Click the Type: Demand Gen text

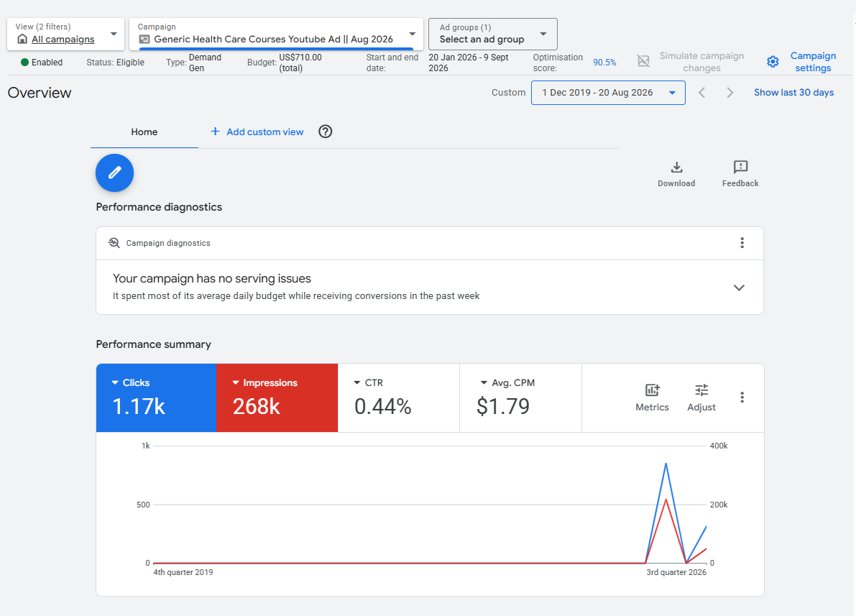(x=194, y=63)
